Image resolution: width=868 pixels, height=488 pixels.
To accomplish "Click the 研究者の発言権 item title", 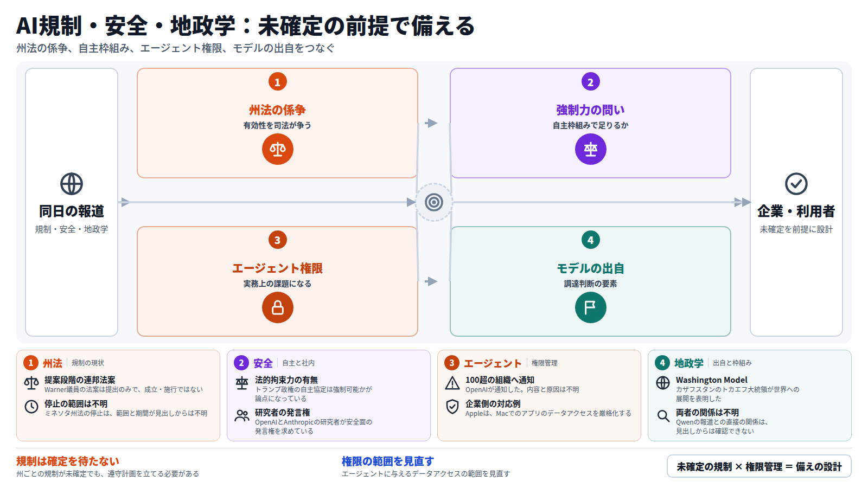I will 283,413.
